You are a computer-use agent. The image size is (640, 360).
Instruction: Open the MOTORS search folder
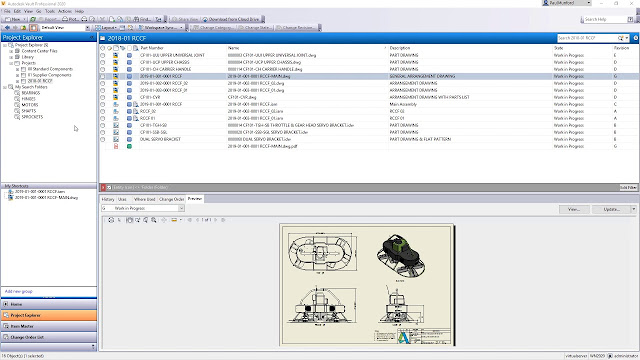coord(30,105)
